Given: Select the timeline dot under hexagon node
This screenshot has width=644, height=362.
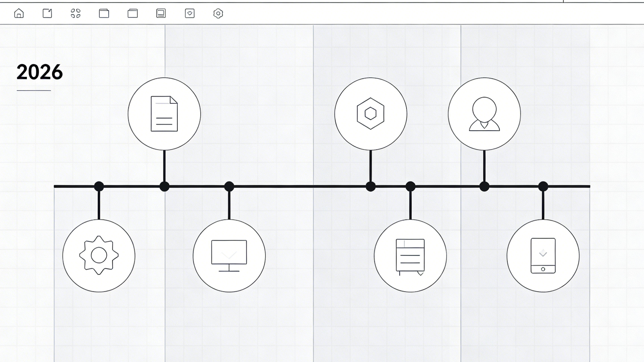Looking at the screenshot, I should 371,186.
